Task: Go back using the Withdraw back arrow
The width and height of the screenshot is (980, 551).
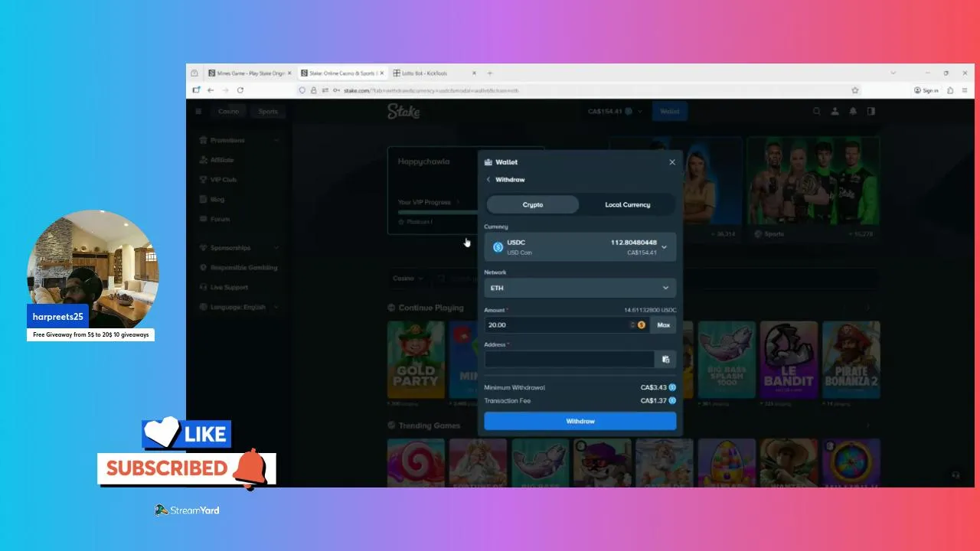Action: coord(488,180)
